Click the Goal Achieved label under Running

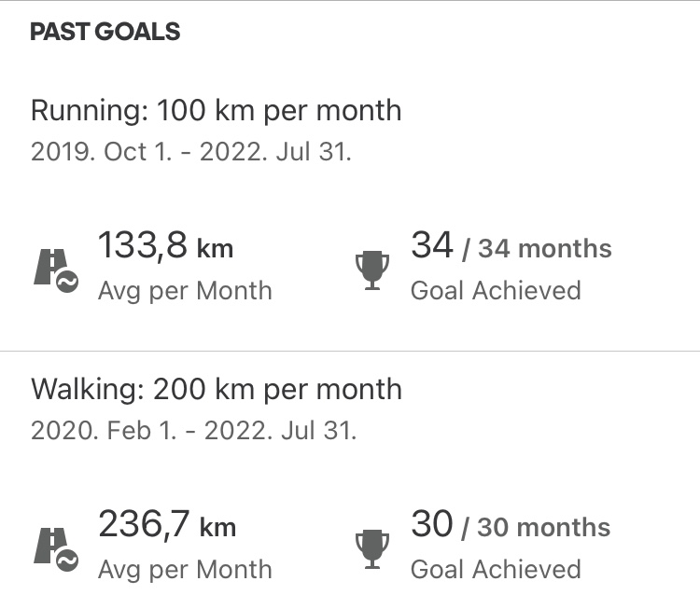[496, 290]
